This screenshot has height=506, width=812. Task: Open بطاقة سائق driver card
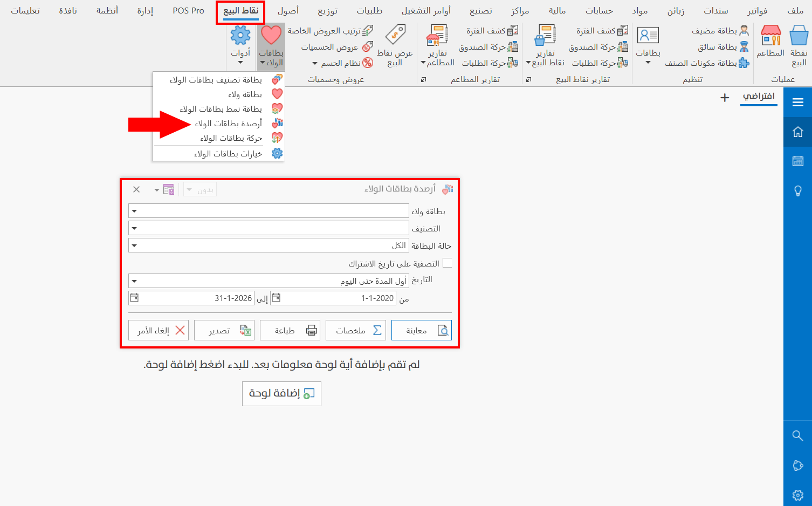point(723,47)
